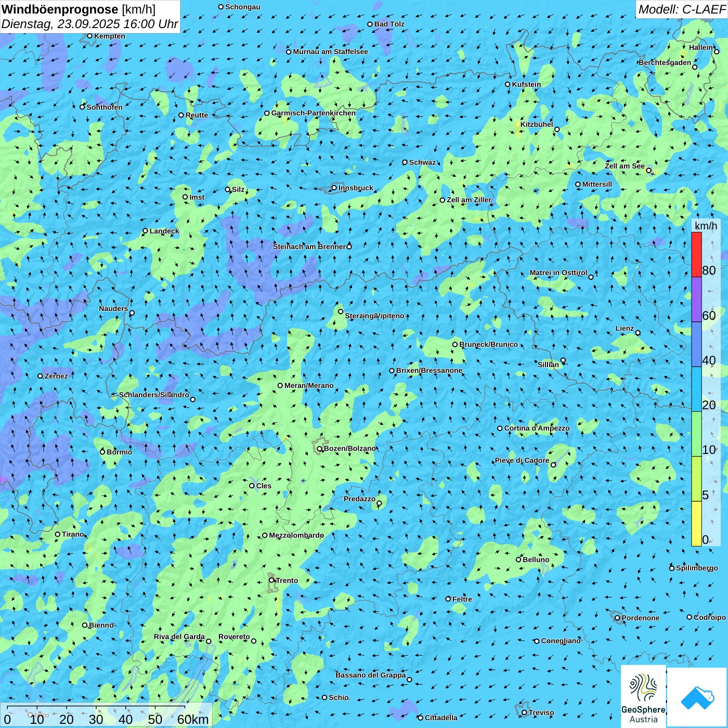Click the Innsbruck city marker circle

click(x=334, y=188)
